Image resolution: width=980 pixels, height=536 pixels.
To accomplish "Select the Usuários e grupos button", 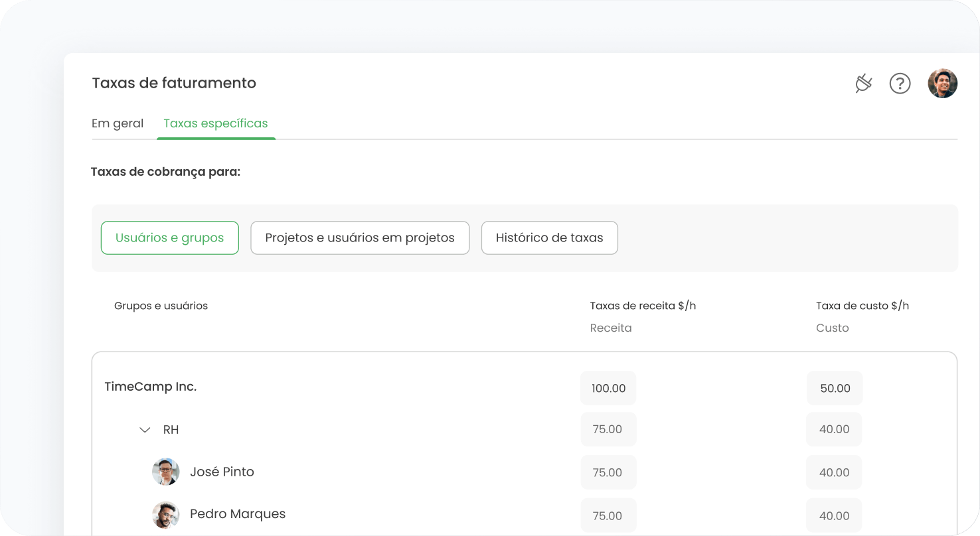I will click(169, 237).
